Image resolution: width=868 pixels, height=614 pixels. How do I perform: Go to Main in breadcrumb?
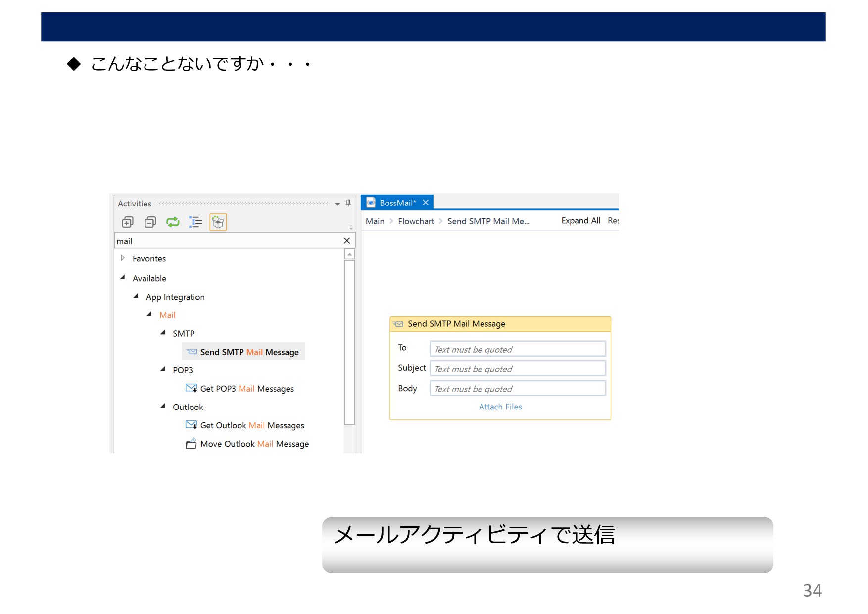pos(375,221)
